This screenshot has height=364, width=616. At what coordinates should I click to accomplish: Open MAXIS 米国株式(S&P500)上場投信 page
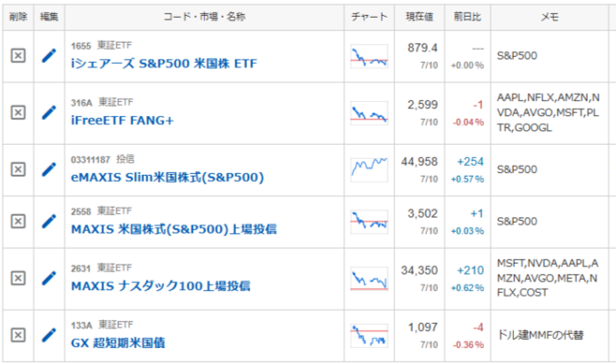point(174,229)
